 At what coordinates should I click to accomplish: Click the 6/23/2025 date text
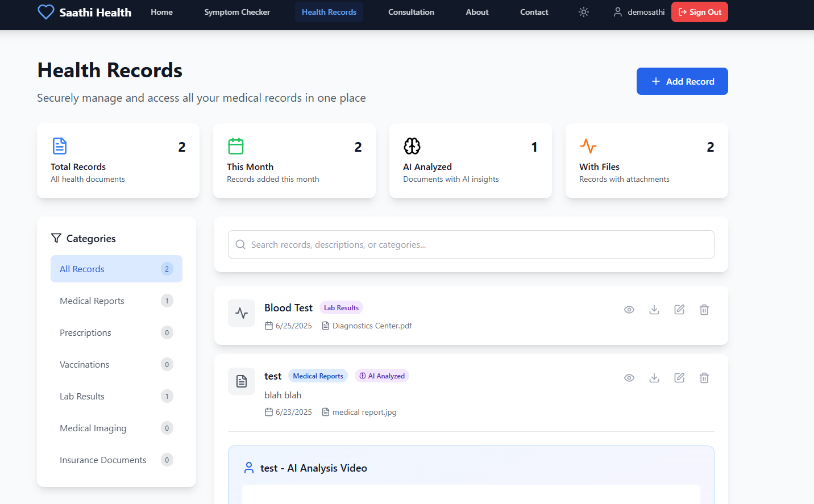[294, 412]
